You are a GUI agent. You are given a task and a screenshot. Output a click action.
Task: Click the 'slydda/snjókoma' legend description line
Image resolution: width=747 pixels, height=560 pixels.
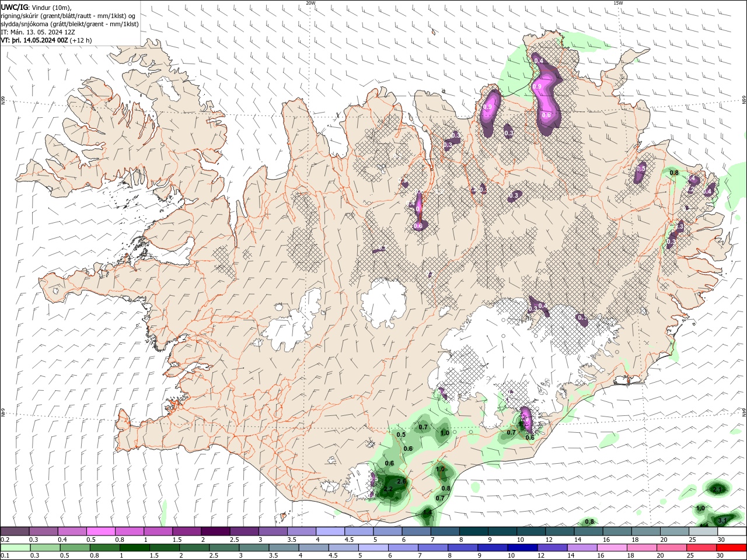click(x=69, y=24)
